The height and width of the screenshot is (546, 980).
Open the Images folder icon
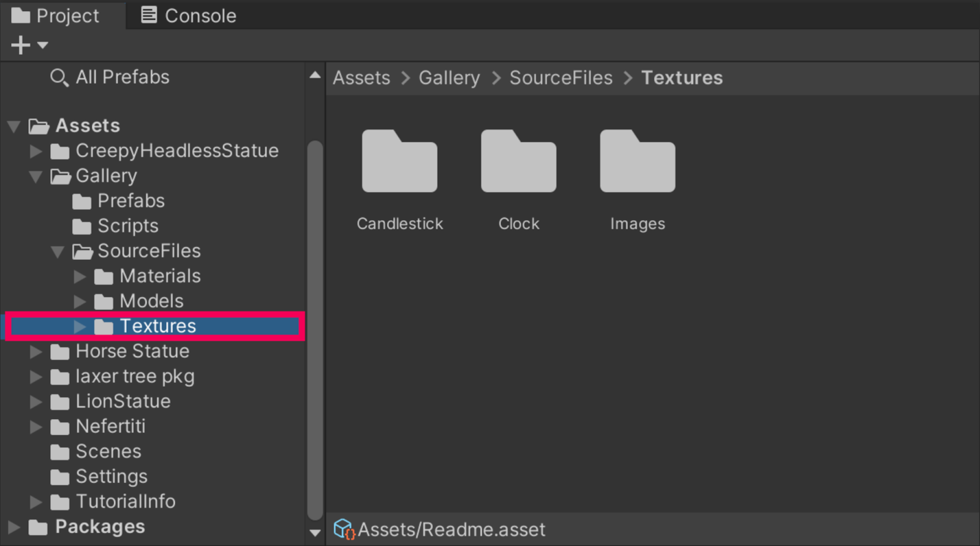(637, 162)
